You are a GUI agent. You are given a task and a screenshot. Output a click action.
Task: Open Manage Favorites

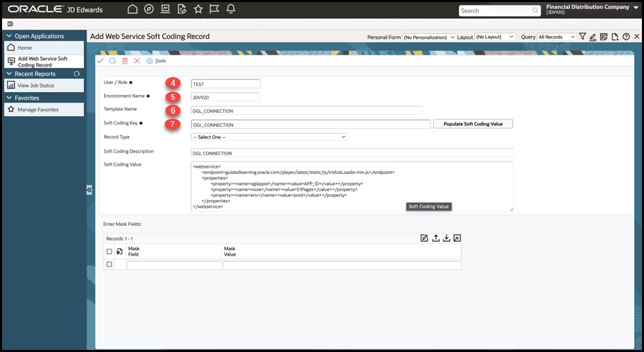pyautogui.click(x=44, y=109)
